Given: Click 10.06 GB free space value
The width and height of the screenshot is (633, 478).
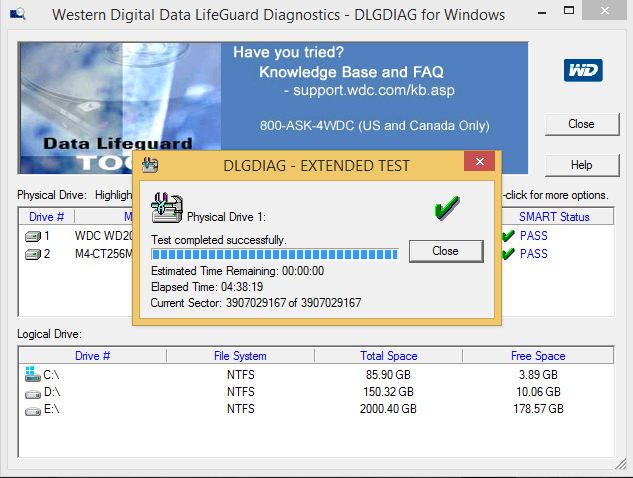Looking at the screenshot, I should coord(538,392).
